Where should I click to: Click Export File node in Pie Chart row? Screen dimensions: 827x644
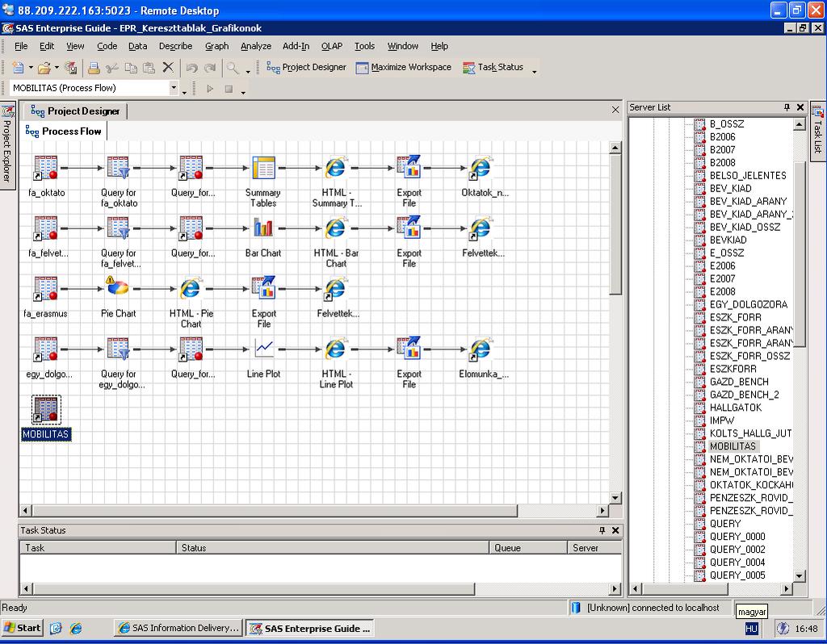pyautogui.click(x=263, y=289)
